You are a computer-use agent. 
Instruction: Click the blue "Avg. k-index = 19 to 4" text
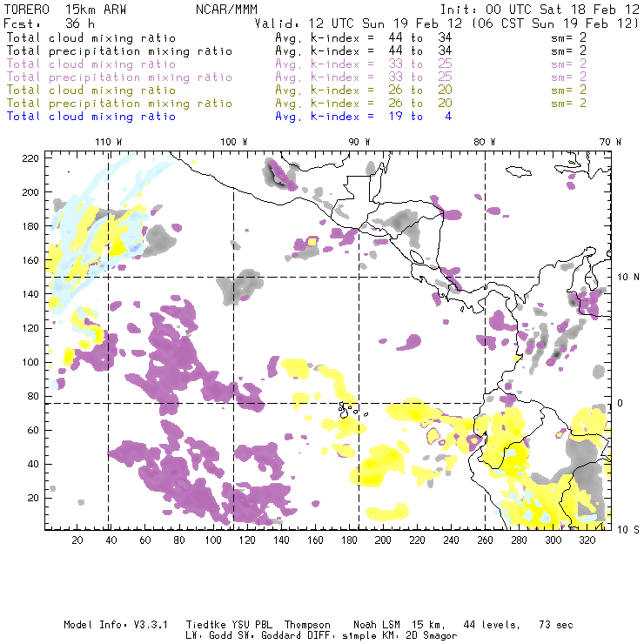click(364, 117)
